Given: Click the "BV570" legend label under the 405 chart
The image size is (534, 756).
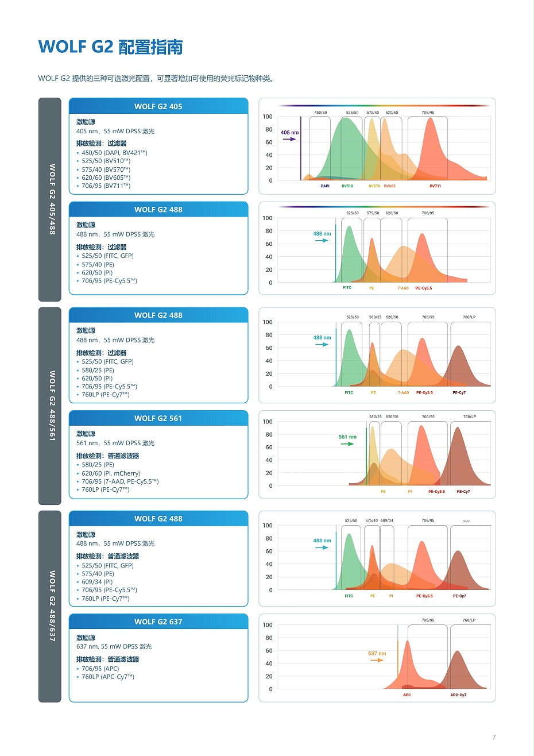Looking at the screenshot, I should click(x=374, y=186).
